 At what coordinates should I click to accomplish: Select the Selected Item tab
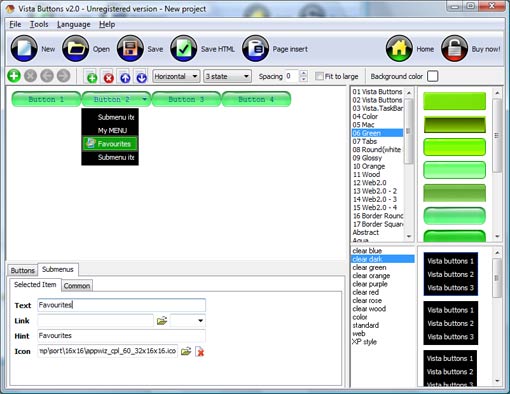click(x=35, y=285)
